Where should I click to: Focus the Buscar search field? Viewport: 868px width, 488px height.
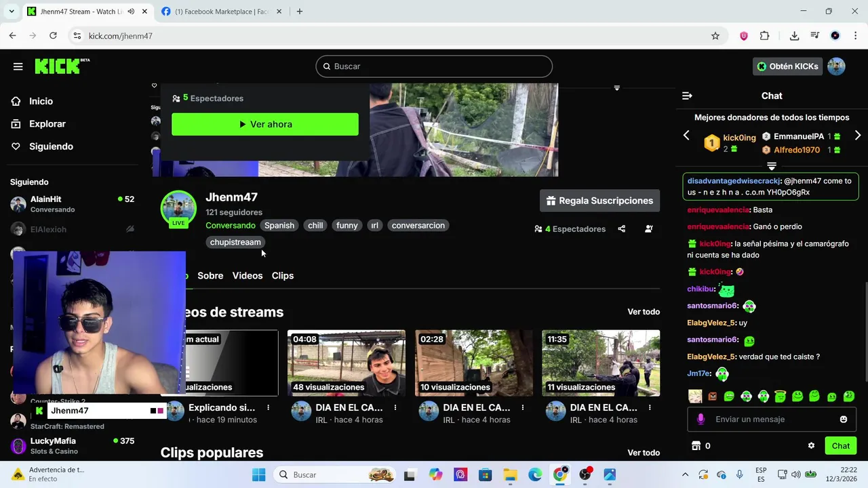(434, 66)
